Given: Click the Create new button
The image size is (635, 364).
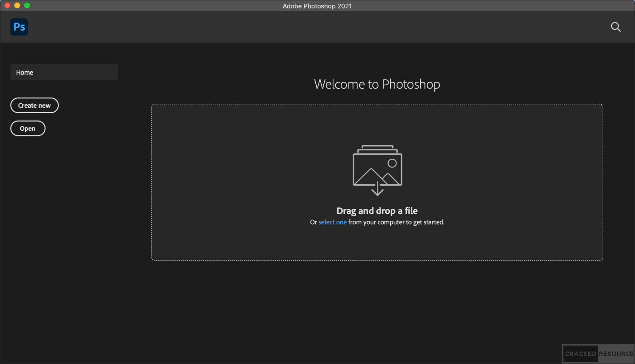Looking at the screenshot, I should pyautogui.click(x=34, y=105).
